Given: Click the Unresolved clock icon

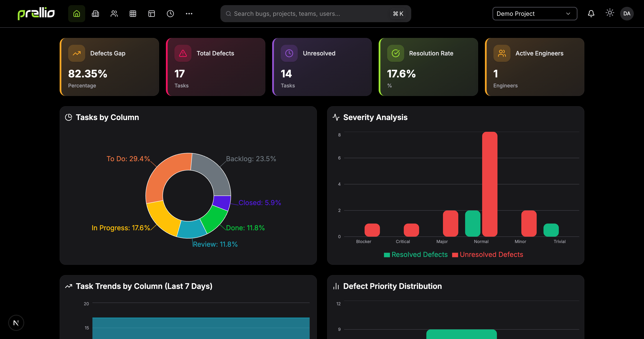Looking at the screenshot, I should coord(289,53).
